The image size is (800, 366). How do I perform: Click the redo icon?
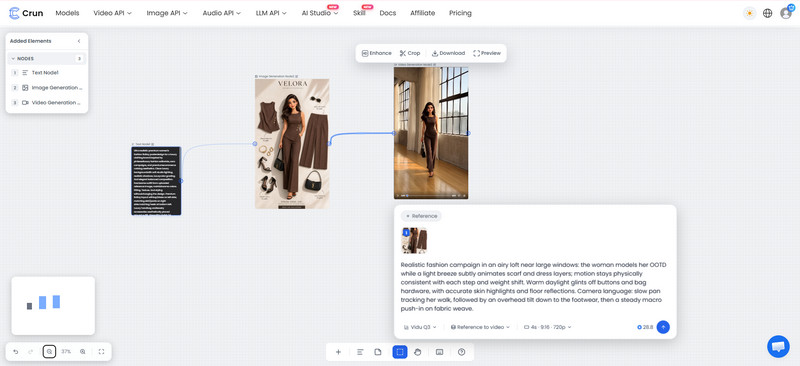(x=31, y=352)
